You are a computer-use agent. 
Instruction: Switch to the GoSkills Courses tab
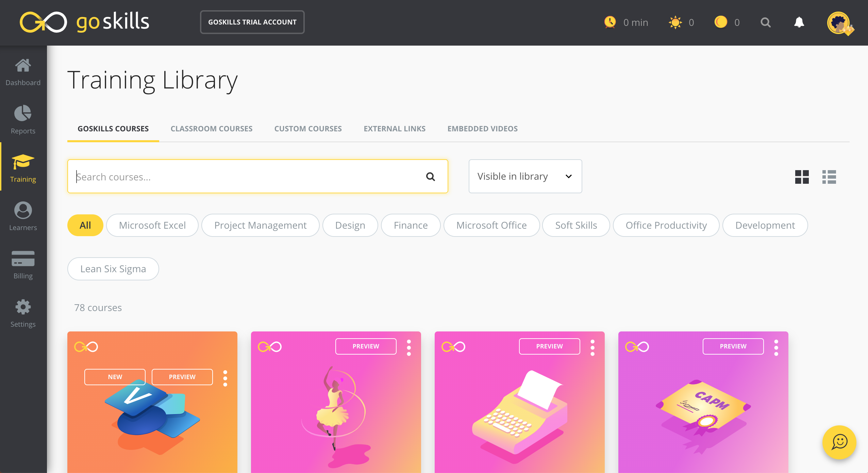pyautogui.click(x=113, y=129)
